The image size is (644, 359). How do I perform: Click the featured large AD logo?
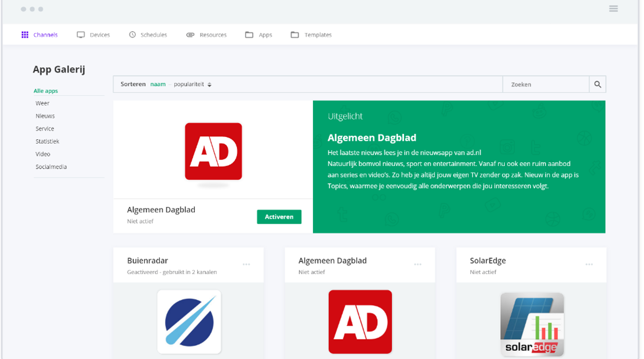tap(213, 151)
